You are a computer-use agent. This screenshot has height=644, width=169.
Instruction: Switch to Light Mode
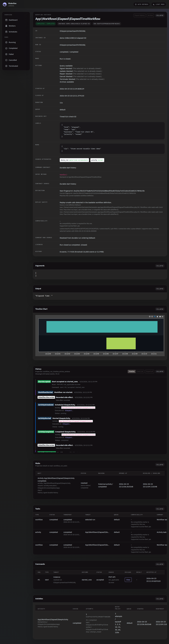(159, 4)
